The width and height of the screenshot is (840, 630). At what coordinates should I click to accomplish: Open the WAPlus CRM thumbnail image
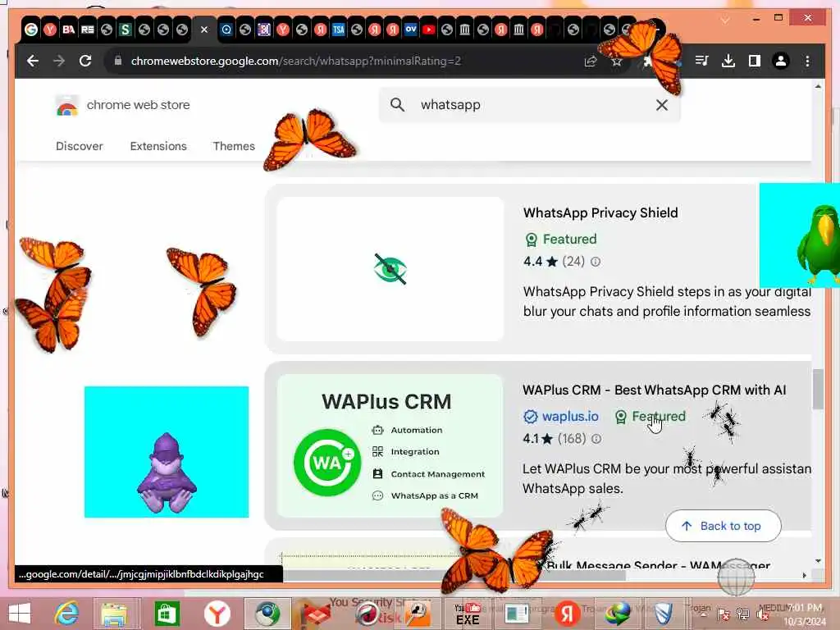click(390, 445)
